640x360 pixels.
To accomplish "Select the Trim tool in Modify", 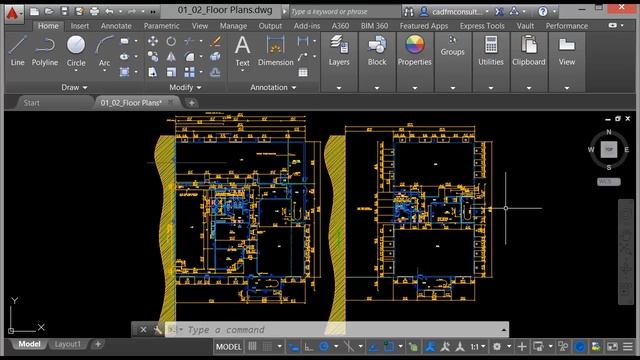I will 189,41.
